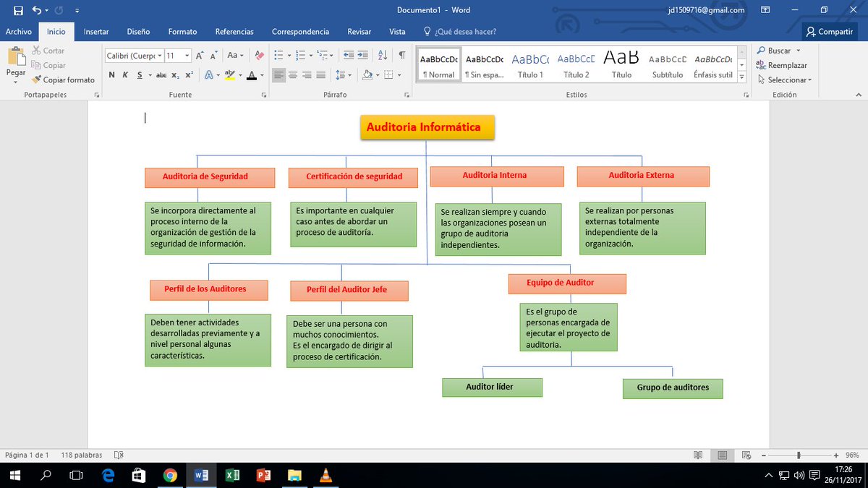Expand the Seleccionar dropdown
868x488 pixels.
(x=809, y=80)
